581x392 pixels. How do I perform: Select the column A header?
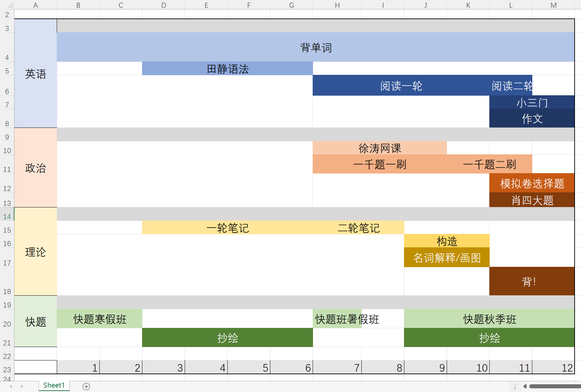click(36, 5)
